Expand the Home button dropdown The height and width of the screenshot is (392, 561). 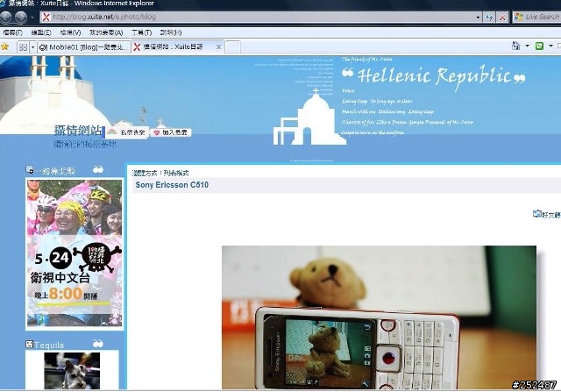coord(527,46)
